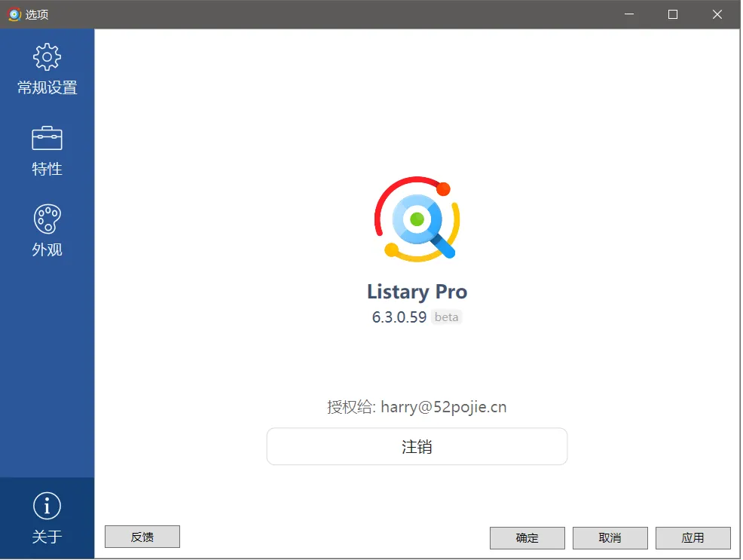This screenshot has height=560, width=743.
Task: Click the 关于 info icon at bottom left
Action: point(47,506)
